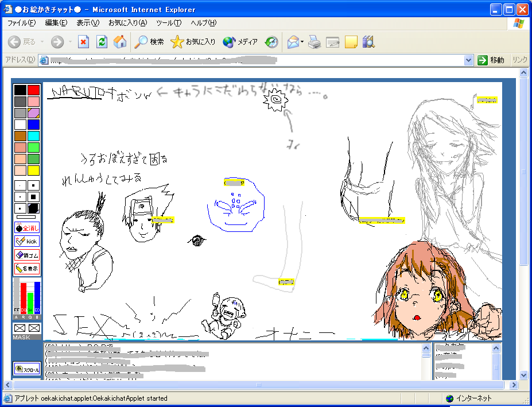Pick the black color swatch
The width and height of the screenshot is (532, 407).
[20, 90]
